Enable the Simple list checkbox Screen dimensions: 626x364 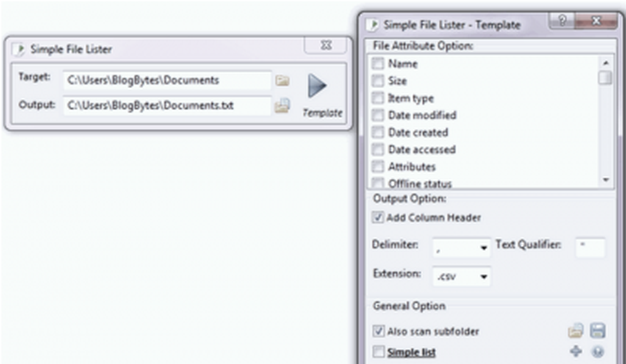pyautogui.click(x=378, y=352)
